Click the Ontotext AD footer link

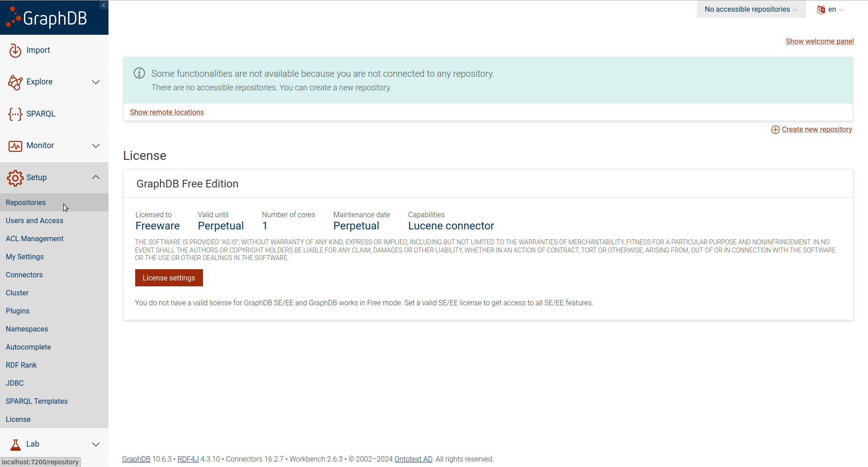pyautogui.click(x=413, y=459)
